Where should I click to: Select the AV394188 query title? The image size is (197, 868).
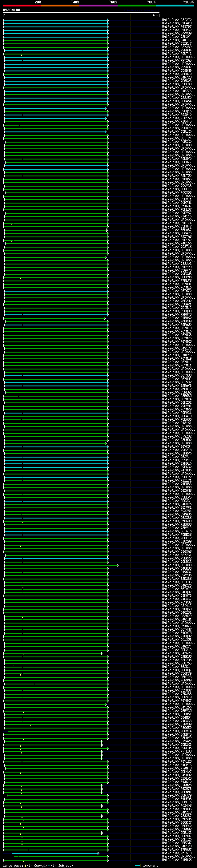11,10
